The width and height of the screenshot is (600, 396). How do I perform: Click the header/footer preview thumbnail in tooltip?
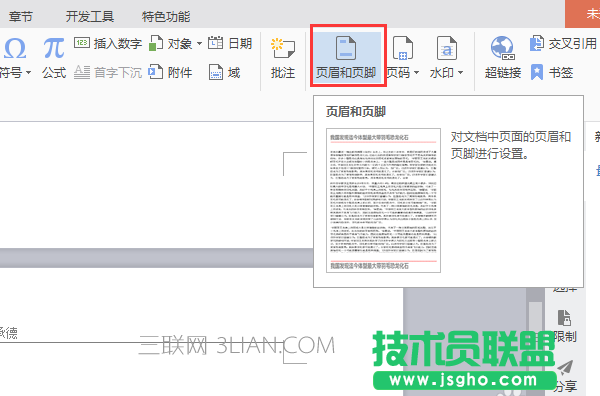click(x=383, y=200)
